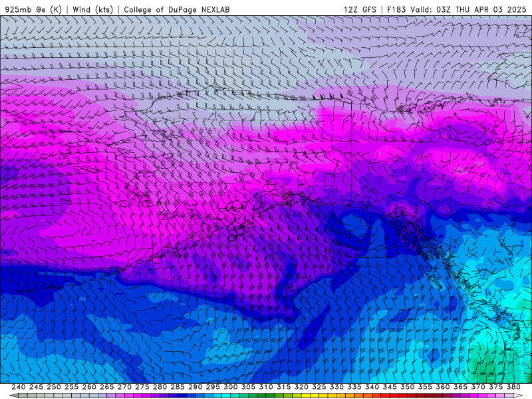Click the 345 value on the color scale
Viewport: 532px width, 399px height.
390,387
